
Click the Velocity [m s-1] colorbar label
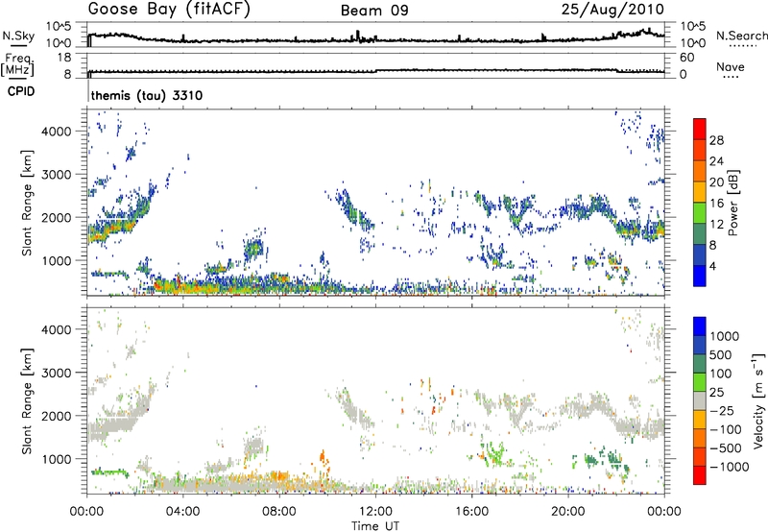click(x=758, y=400)
